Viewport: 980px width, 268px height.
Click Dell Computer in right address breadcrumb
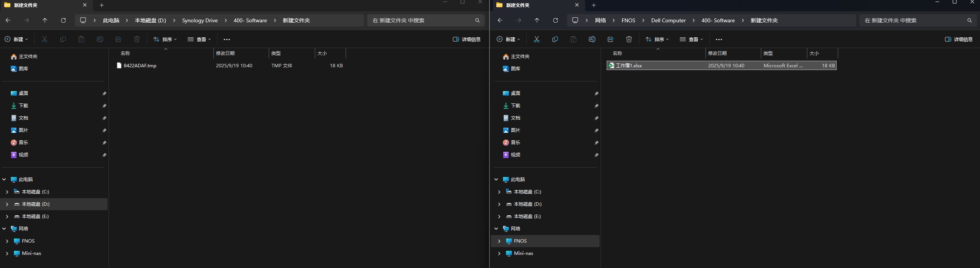click(668, 20)
